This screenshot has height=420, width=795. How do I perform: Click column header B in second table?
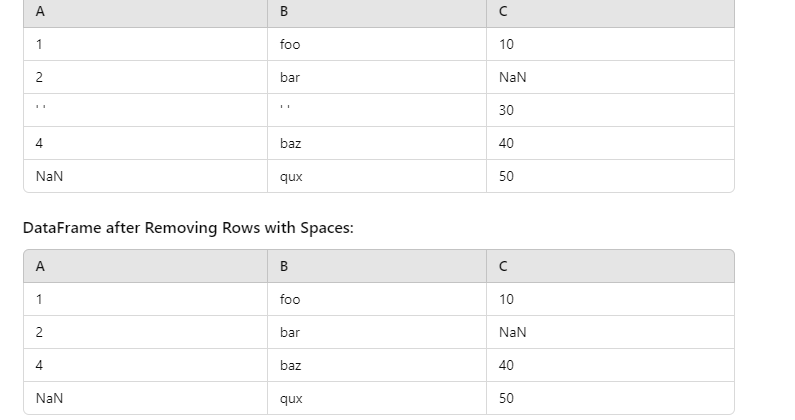pos(377,266)
